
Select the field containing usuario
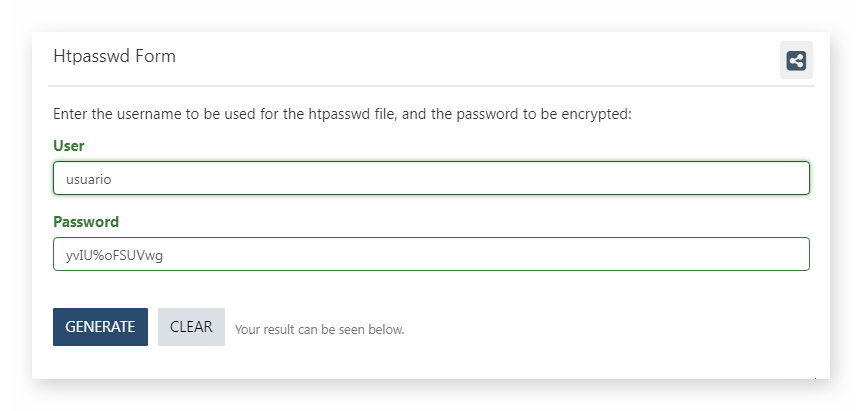[x=431, y=178]
